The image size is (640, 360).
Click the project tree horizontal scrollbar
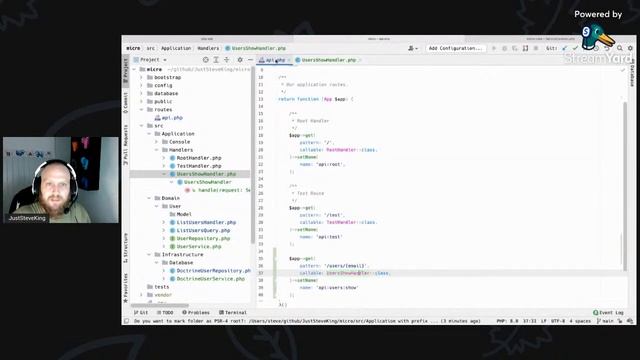[160, 305]
